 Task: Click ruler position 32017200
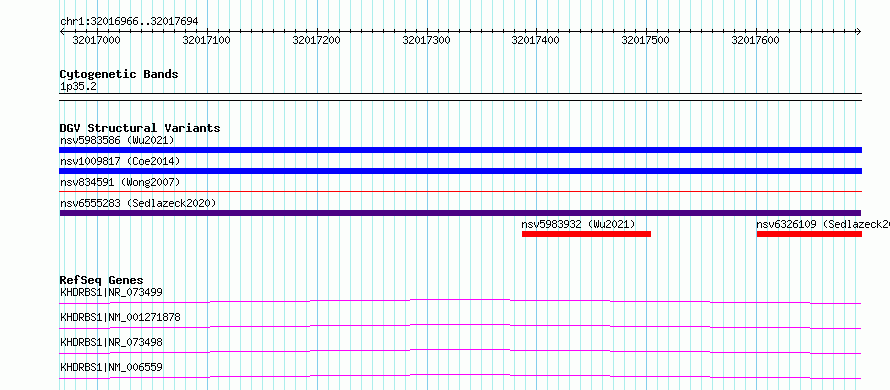coord(316,40)
